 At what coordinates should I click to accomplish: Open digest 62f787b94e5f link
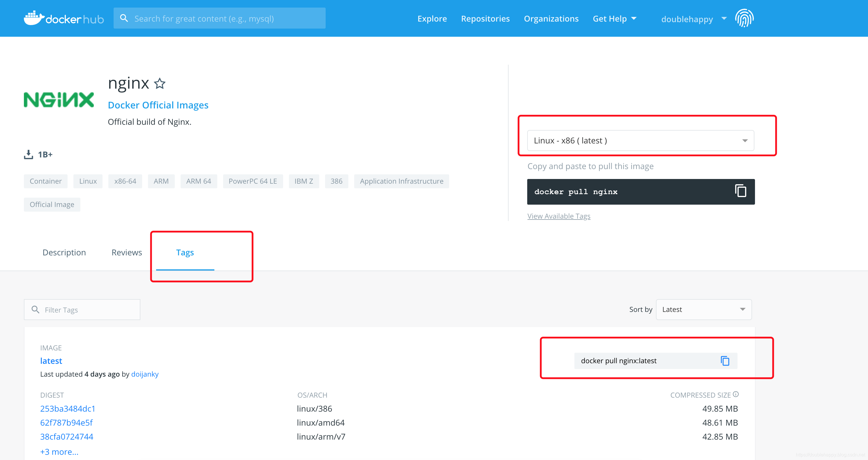tap(66, 423)
